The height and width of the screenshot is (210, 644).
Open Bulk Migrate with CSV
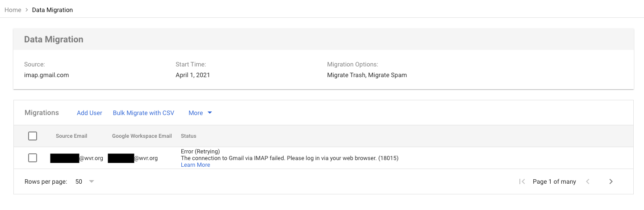(143, 113)
